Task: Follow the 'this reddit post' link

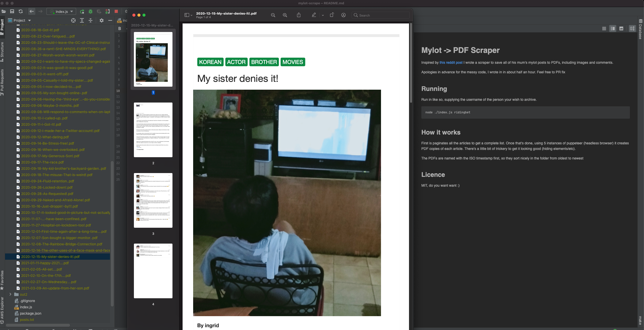Action: coord(451,62)
